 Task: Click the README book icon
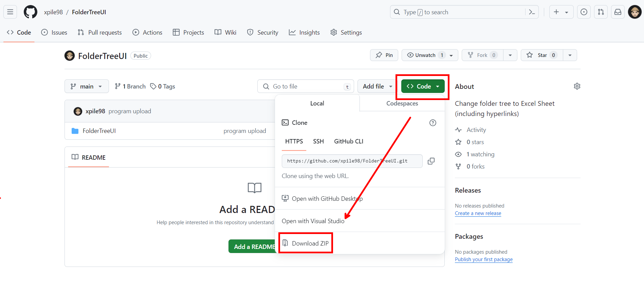point(75,157)
